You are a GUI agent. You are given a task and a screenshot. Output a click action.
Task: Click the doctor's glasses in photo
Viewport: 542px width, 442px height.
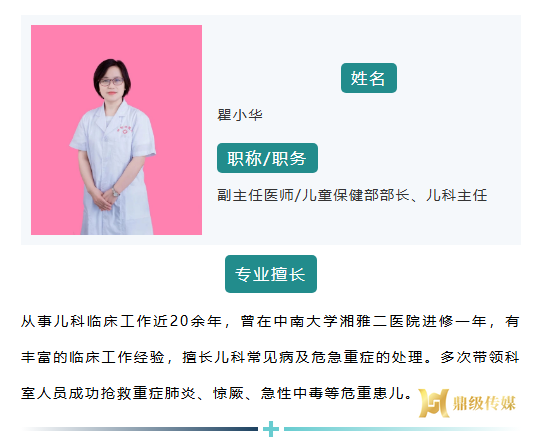(x=111, y=82)
